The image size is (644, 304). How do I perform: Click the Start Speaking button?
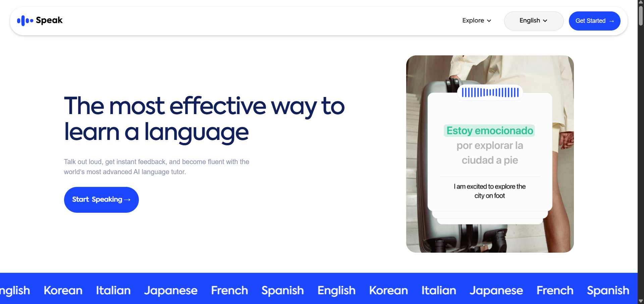click(x=101, y=200)
